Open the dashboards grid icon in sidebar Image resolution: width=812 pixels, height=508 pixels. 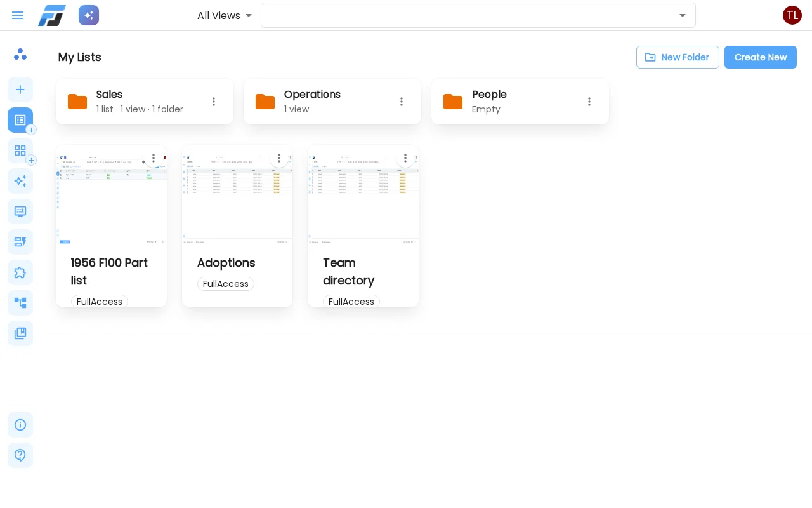20,150
